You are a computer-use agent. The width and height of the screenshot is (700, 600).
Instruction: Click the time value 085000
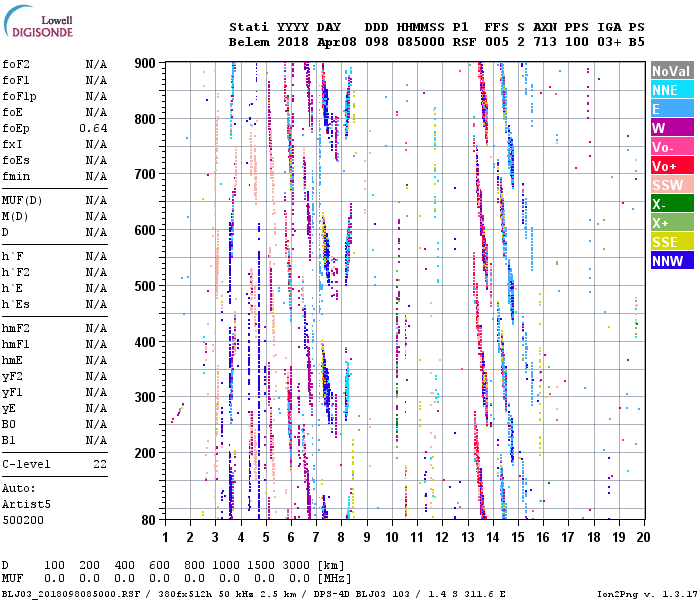(x=421, y=42)
